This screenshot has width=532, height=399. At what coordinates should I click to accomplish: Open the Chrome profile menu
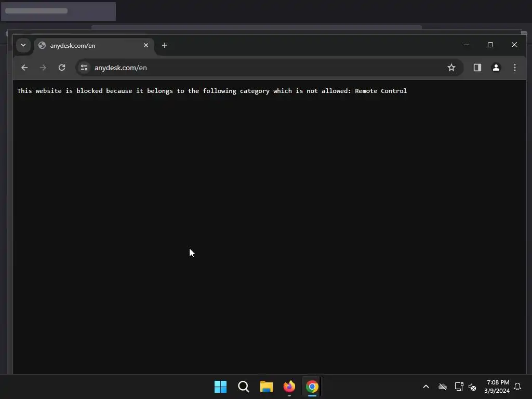[x=496, y=68]
